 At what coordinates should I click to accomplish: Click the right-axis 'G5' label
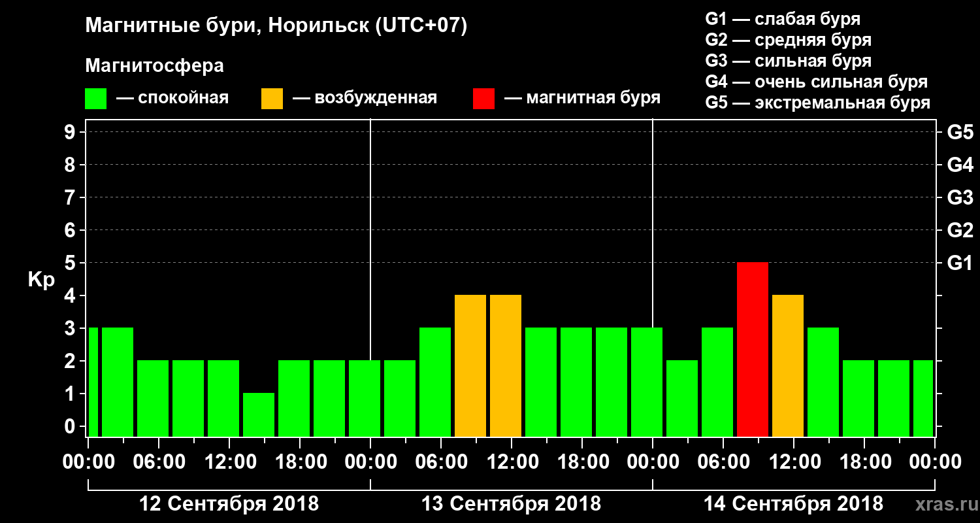(960, 132)
